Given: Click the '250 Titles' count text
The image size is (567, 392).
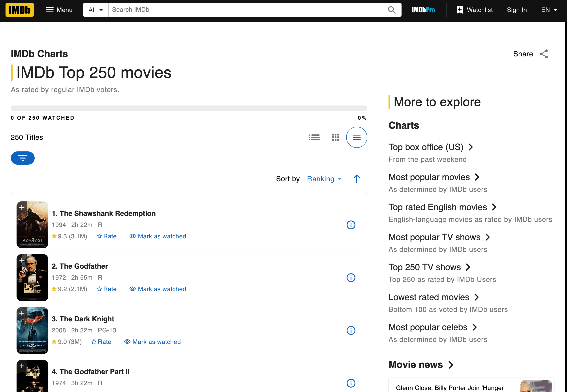Looking at the screenshot, I should click(x=27, y=137).
